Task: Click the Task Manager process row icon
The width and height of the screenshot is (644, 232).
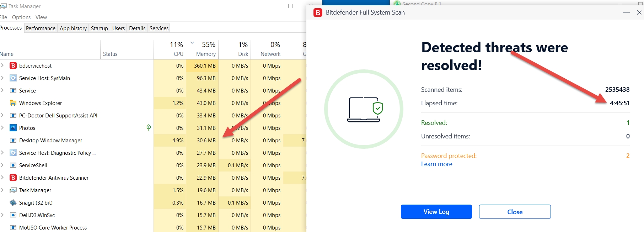Action: (x=13, y=190)
